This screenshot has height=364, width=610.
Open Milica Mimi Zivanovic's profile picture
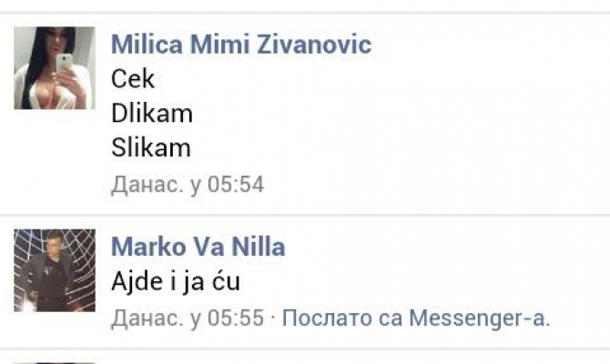(55, 68)
